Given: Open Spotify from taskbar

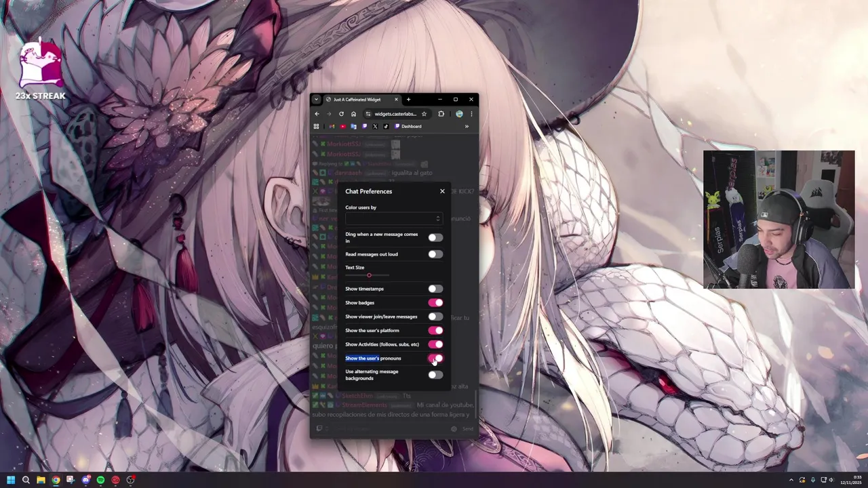Looking at the screenshot, I should (x=100, y=480).
